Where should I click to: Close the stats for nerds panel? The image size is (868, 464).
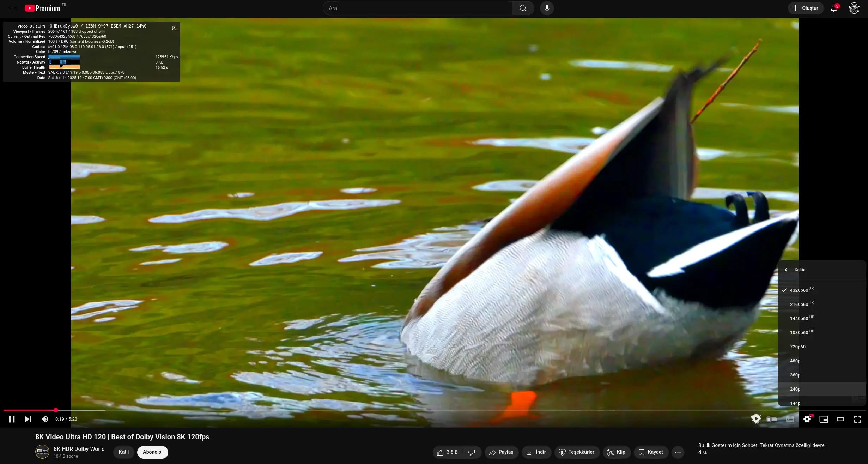(x=174, y=28)
